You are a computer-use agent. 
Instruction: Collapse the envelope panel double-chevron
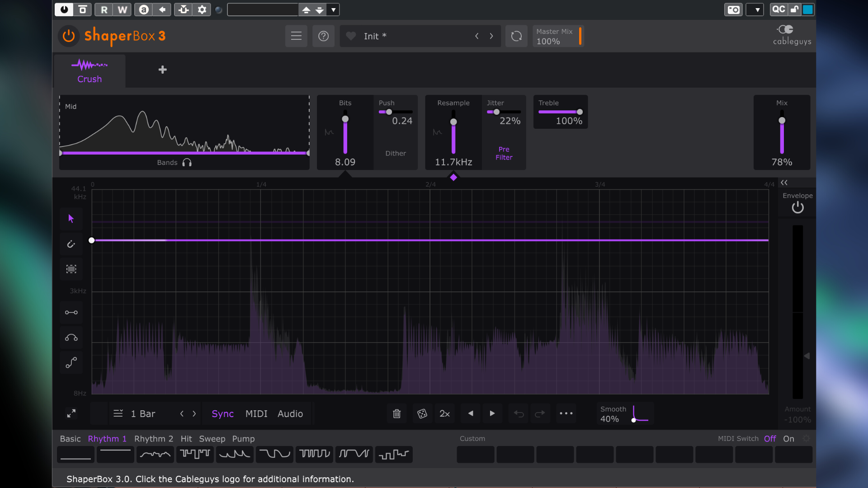click(x=784, y=183)
